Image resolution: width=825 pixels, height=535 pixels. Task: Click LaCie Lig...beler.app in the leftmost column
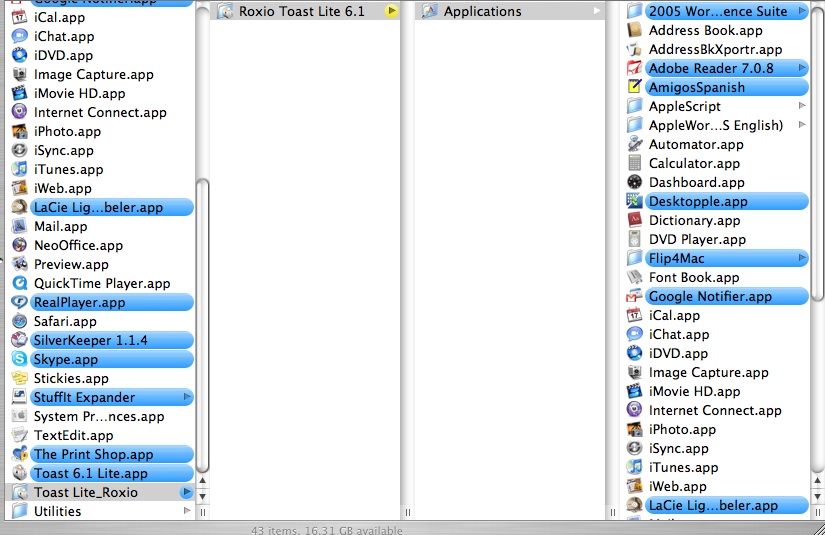click(x=98, y=207)
